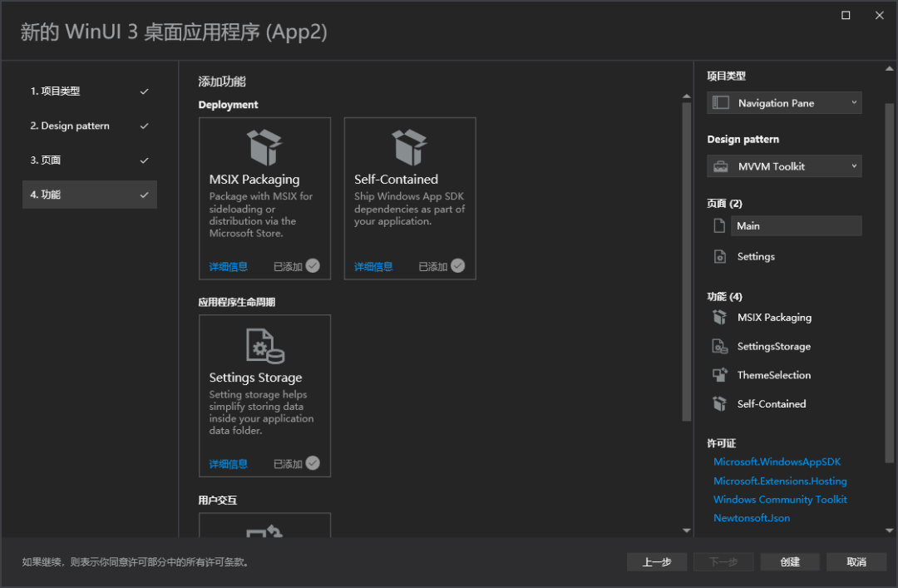Click the Settings Storage document-gear icon
Screen dimensions: 898x588
265,346
